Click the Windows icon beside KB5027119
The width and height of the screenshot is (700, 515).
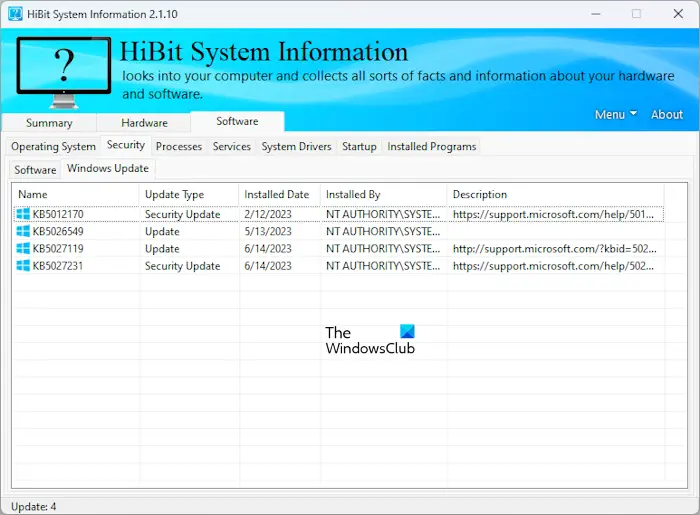point(23,248)
